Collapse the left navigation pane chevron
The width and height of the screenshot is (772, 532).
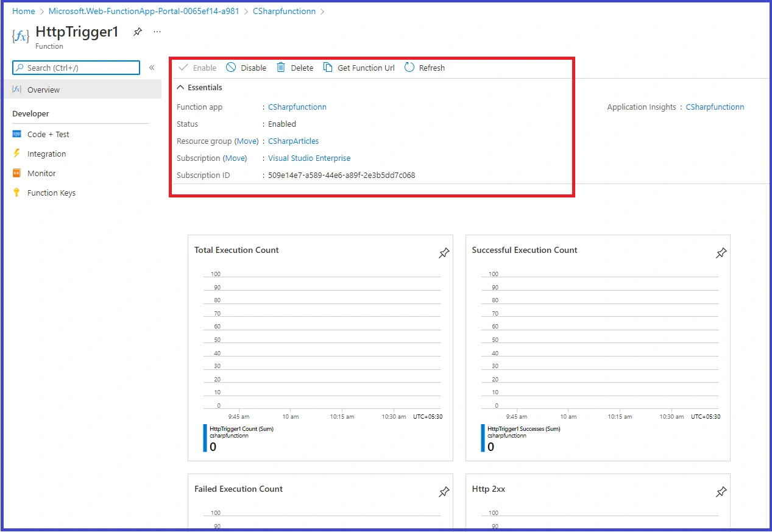(x=152, y=68)
